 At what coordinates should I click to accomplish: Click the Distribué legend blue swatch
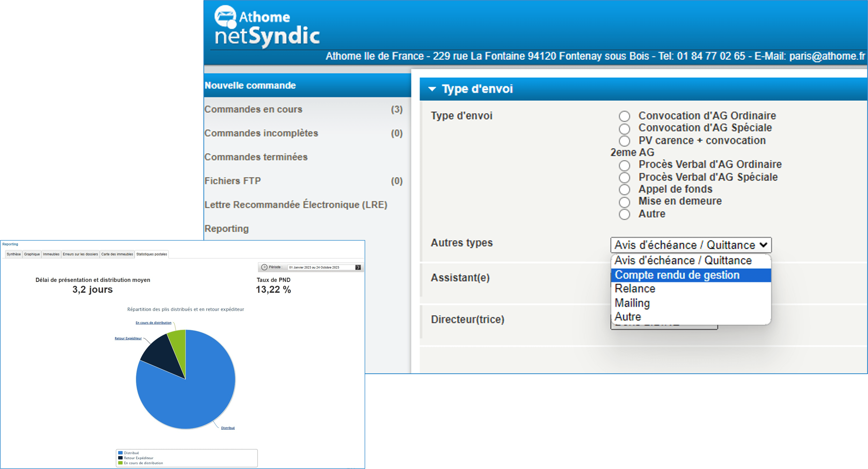pyautogui.click(x=120, y=453)
